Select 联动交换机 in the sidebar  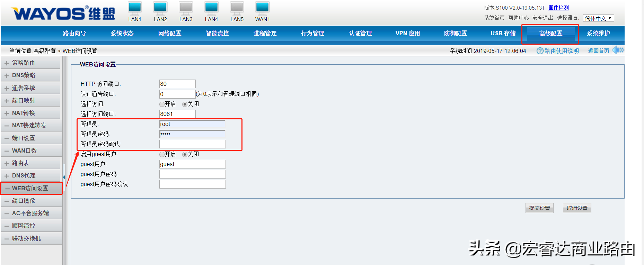(32, 238)
